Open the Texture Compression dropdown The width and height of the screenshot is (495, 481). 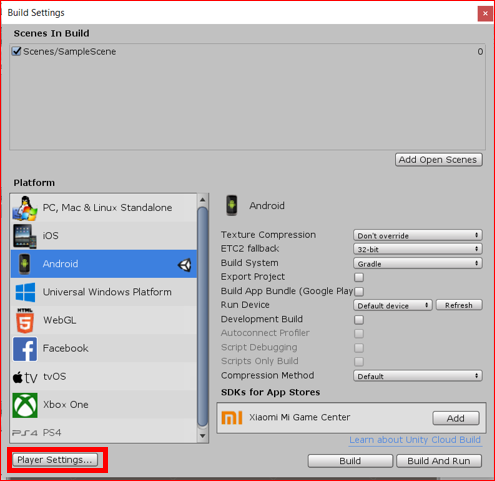pyautogui.click(x=418, y=235)
